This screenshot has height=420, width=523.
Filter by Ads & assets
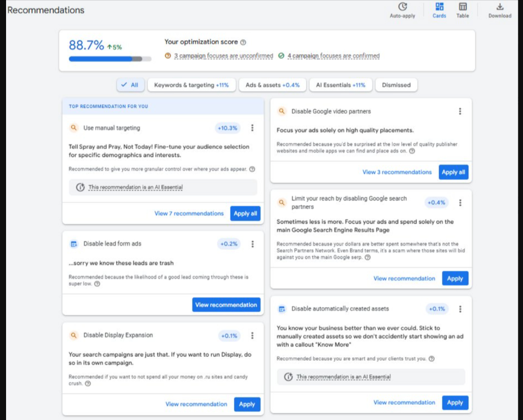tap(272, 85)
